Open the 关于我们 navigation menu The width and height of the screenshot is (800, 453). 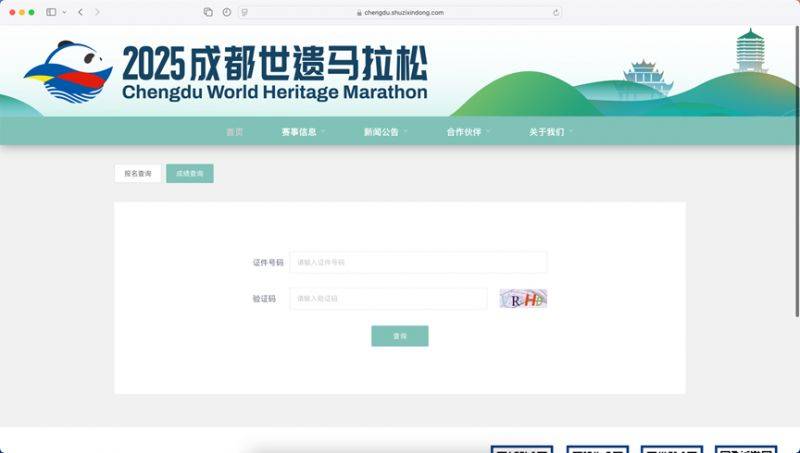click(x=546, y=132)
